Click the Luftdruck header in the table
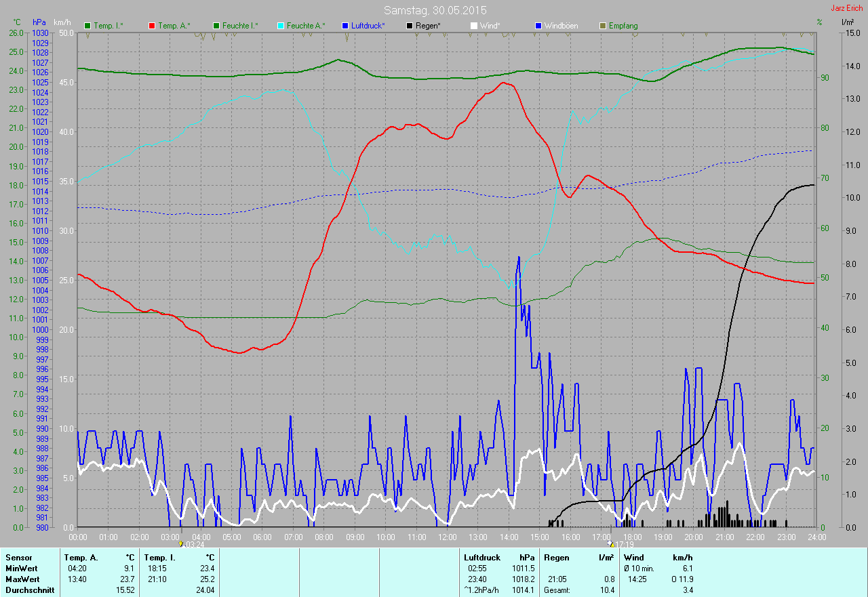868x597 pixels. point(482,558)
